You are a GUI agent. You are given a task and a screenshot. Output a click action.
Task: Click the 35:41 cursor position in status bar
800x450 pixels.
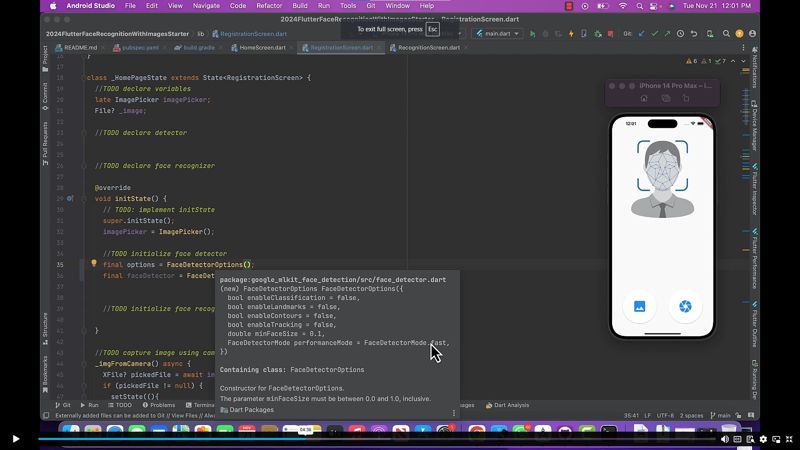(631, 415)
